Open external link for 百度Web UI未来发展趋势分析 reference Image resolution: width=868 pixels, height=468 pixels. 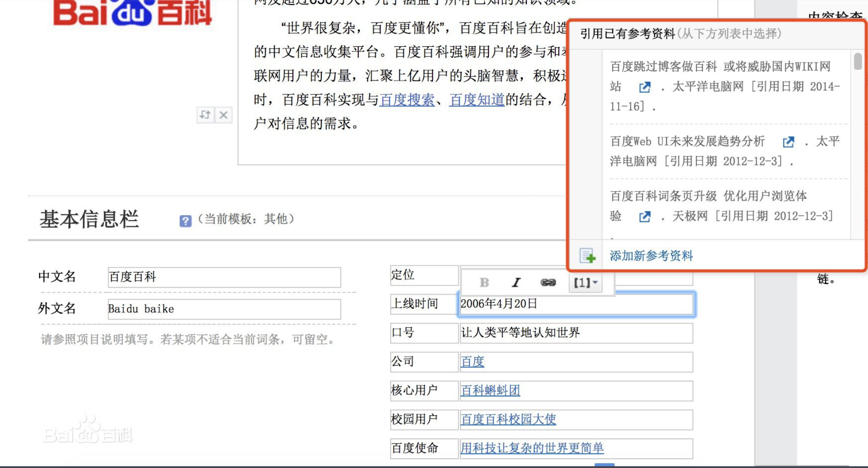click(788, 142)
